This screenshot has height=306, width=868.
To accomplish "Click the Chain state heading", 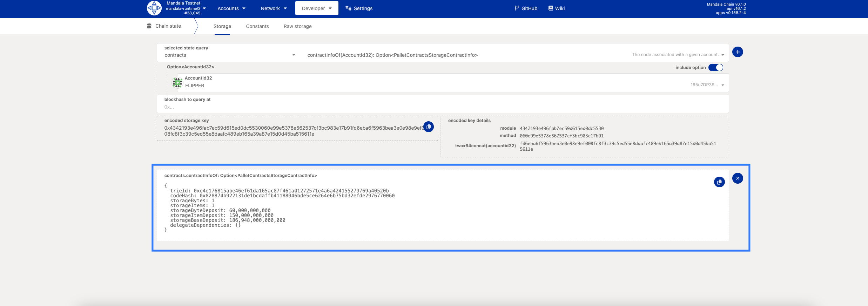I will click(168, 26).
